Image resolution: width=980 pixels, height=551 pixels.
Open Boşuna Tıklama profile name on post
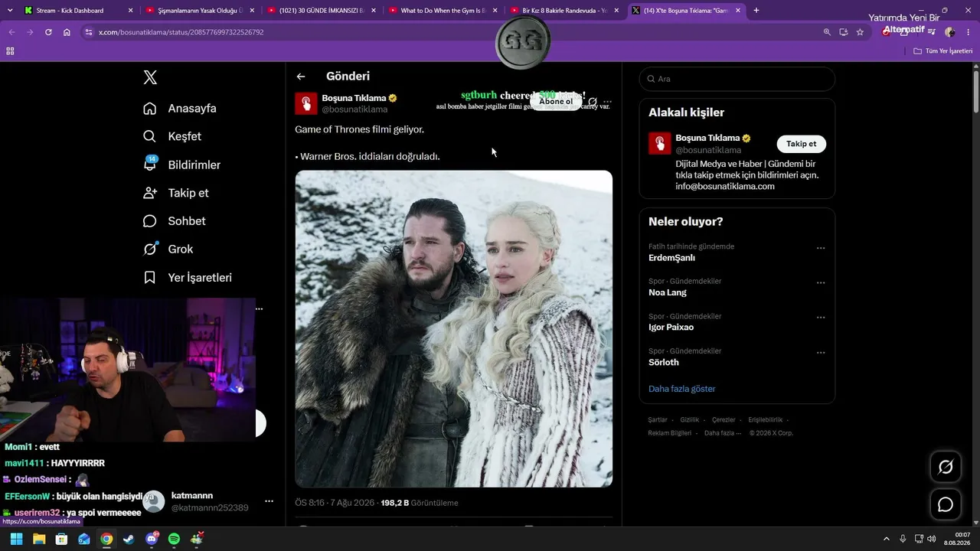tap(354, 98)
